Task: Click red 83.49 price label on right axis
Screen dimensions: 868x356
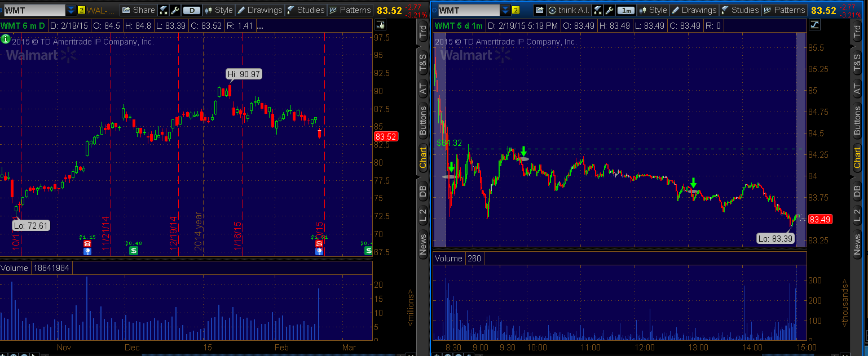Action: 821,219
